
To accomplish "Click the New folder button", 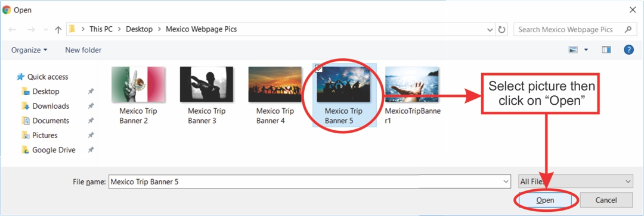I will pos(83,50).
